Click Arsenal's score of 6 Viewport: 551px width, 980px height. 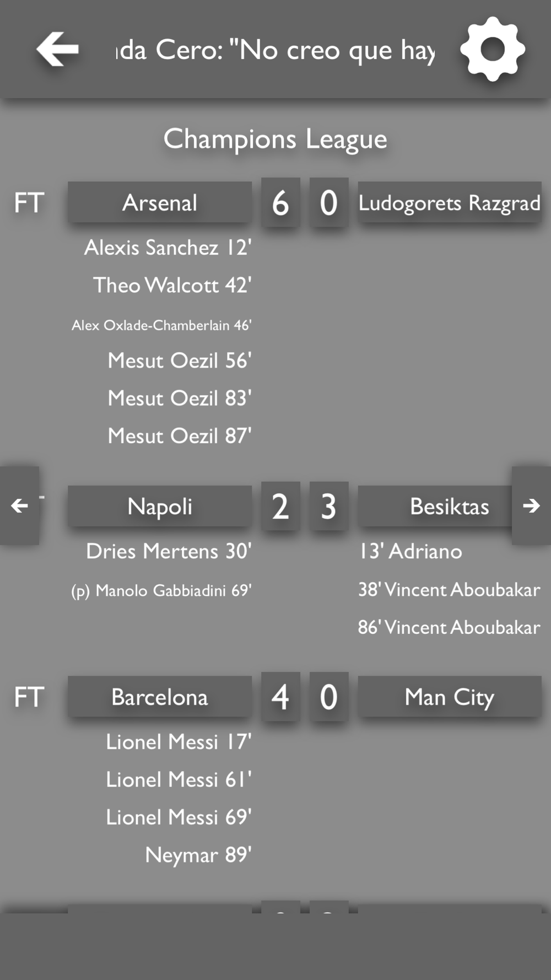point(280,202)
